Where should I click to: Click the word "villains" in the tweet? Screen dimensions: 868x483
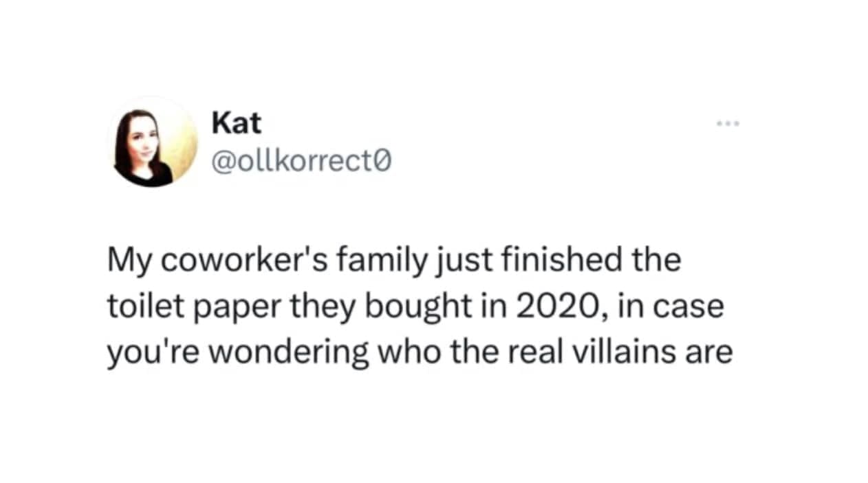tap(635, 352)
